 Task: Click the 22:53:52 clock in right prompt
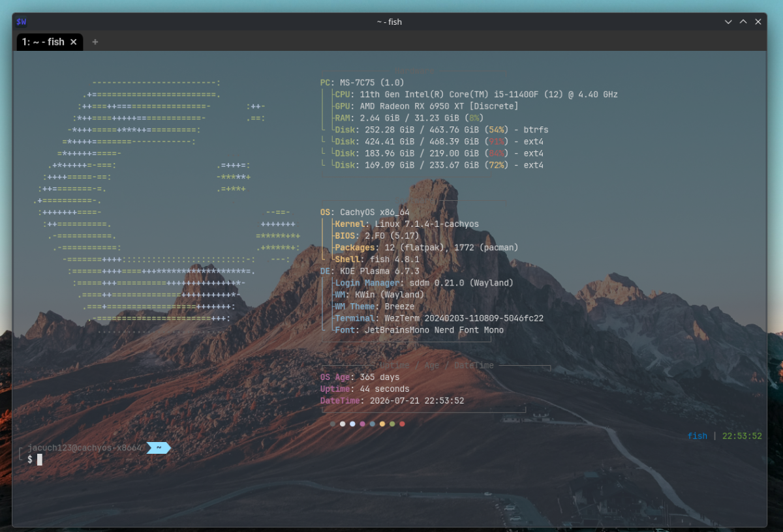click(742, 436)
